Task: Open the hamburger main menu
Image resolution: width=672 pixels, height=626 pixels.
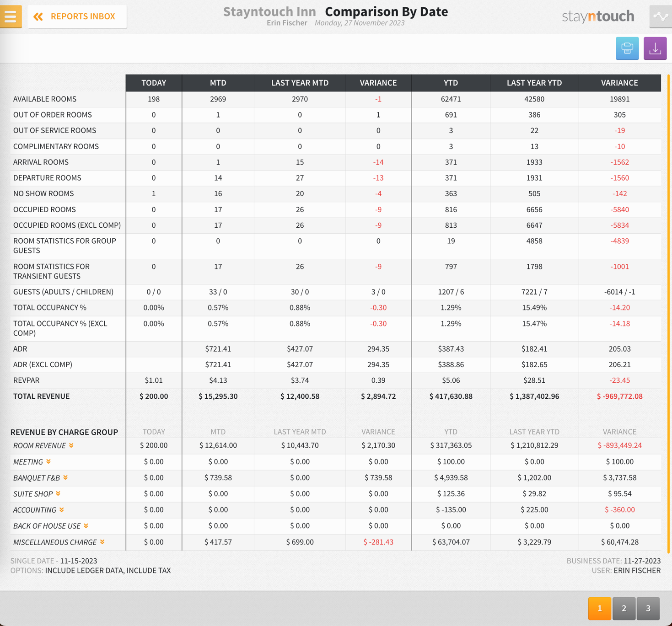Action: pyautogui.click(x=11, y=16)
